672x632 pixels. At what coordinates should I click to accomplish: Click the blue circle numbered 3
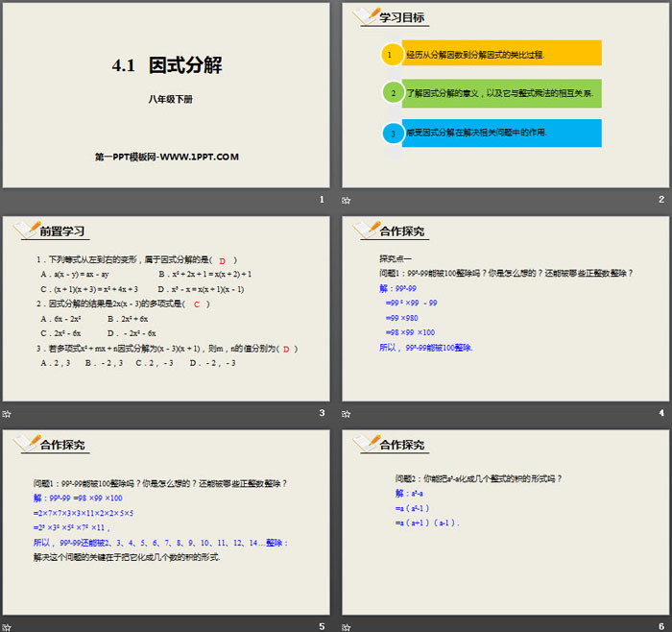tap(391, 134)
